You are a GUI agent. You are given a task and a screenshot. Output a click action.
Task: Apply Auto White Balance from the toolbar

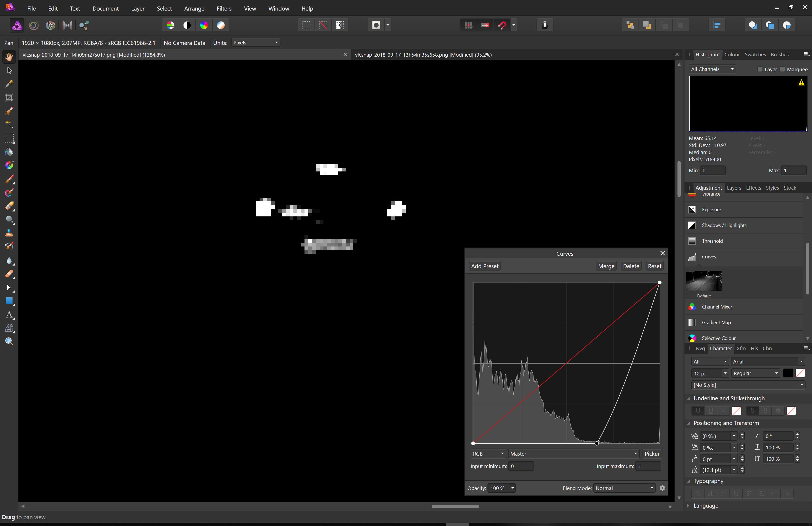221,25
